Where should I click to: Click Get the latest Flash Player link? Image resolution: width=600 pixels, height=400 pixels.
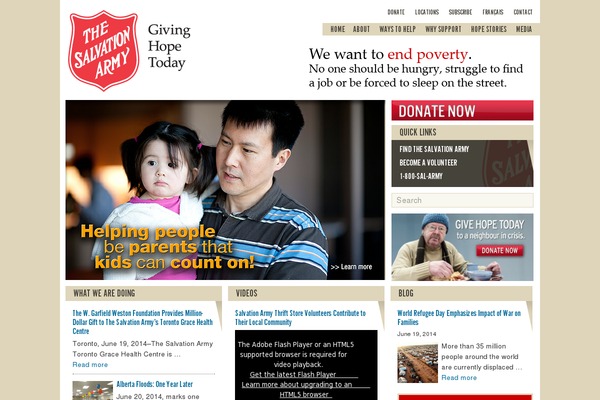pyautogui.click(x=293, y=374)
